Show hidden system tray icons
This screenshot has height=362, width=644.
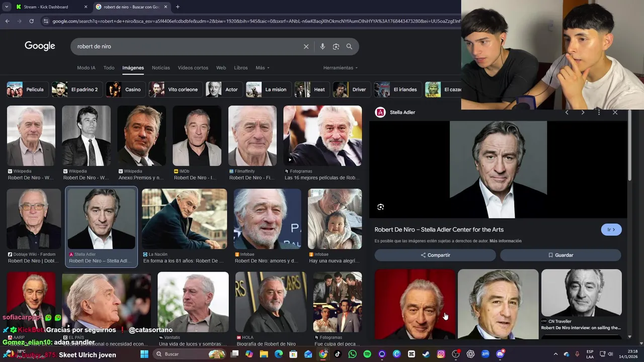point(555,354)
